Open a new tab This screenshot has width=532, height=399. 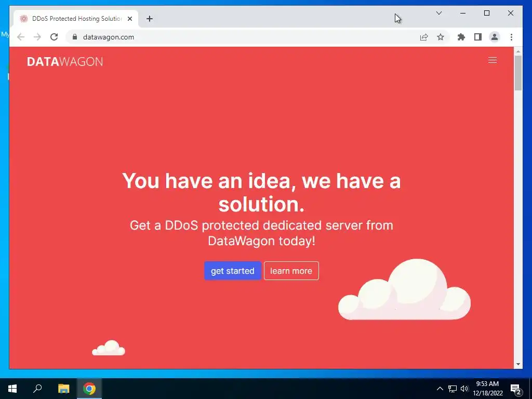tap(150, 19)
